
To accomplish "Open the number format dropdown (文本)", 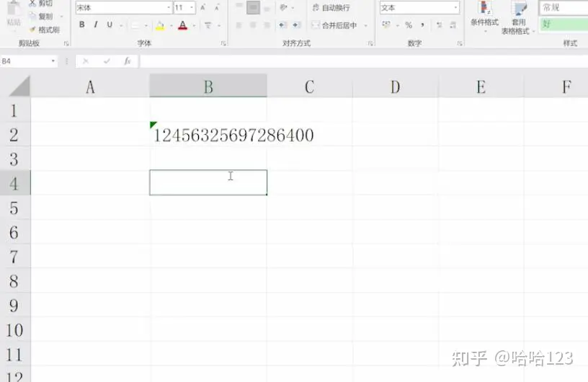I will (455, 7).
